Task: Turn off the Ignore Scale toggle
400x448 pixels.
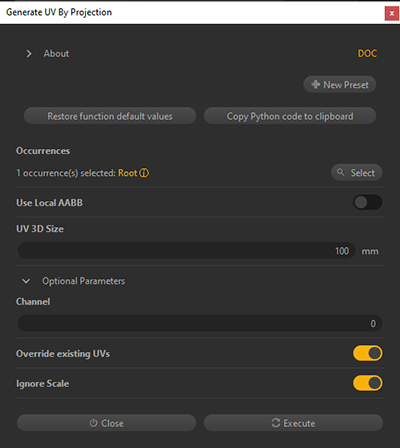Action: (x=367, y=383)
